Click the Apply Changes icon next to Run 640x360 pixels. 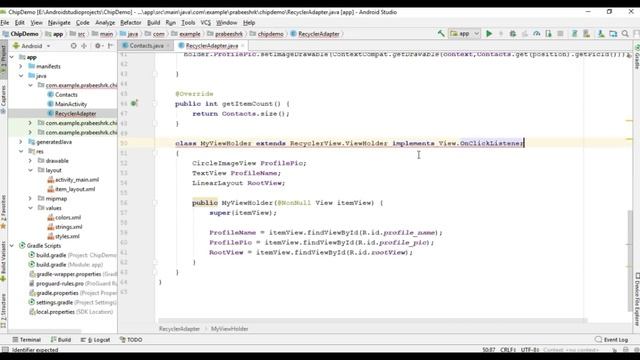(501, 34)
